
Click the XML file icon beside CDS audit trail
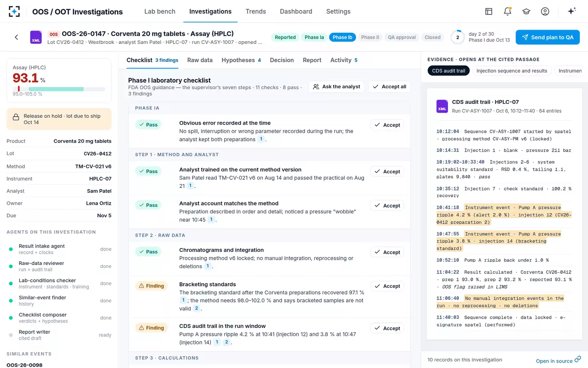click(x=442, y=106)
